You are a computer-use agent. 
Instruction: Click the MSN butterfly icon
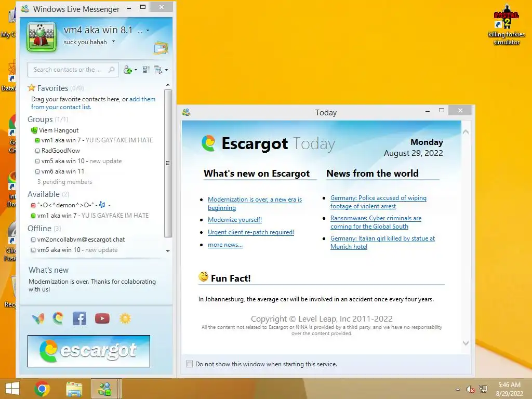(38, 318)
